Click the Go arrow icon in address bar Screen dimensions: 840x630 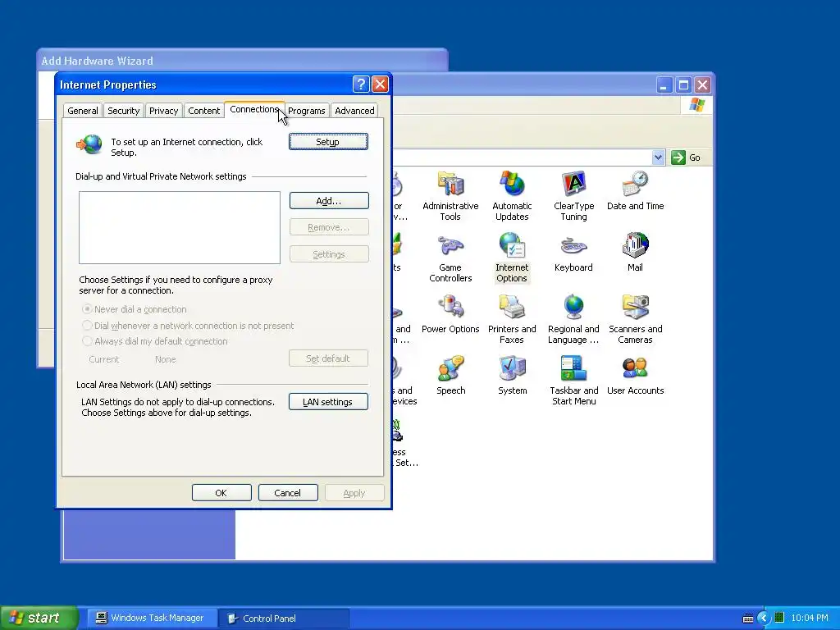[678, 157]
